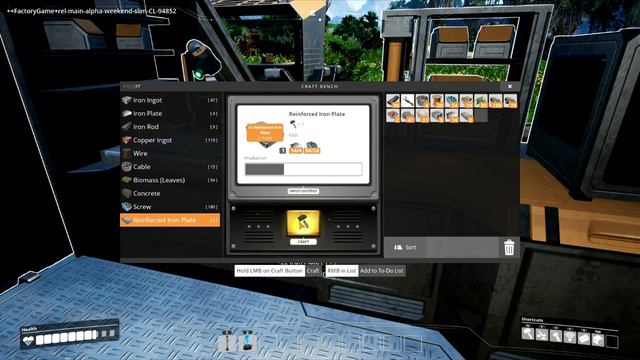Select the Wire recipe
The width and height of the screenshot is (640, 360).
[x=170, y=153]
